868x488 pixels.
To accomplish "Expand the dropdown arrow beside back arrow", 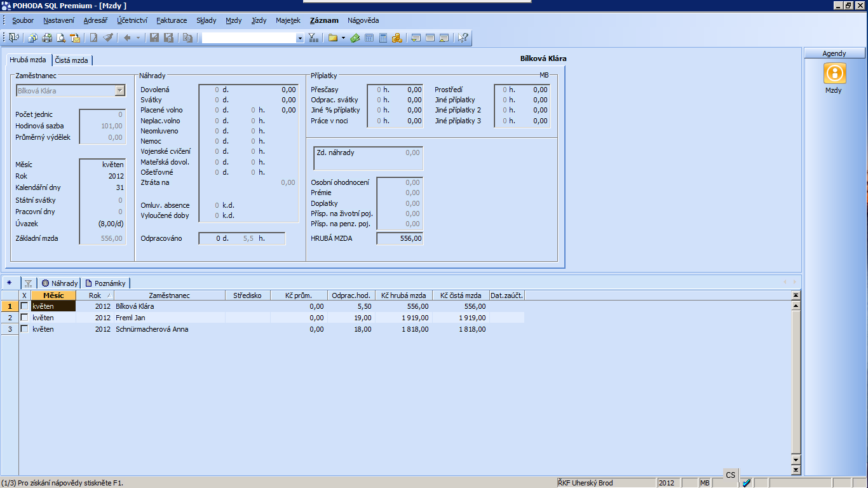I will point(138,38).
